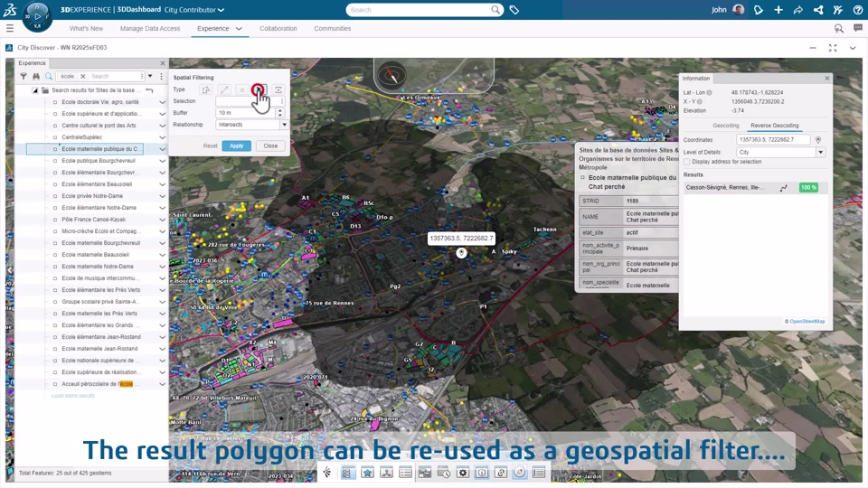Open the widget menu chevron for City Discover
868x488 pixels.
coord(853,48)
